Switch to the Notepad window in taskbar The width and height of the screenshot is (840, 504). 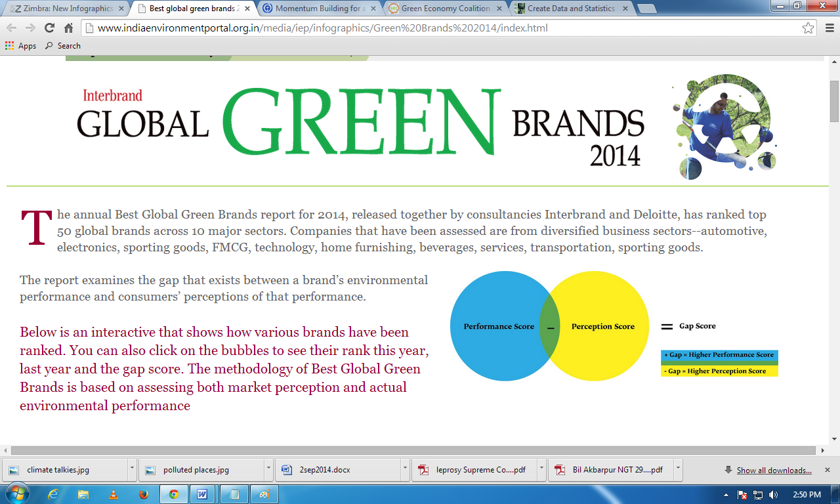click(234, 494)
